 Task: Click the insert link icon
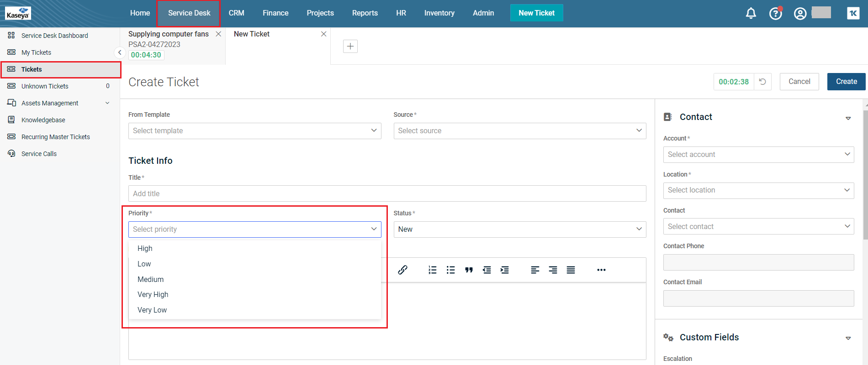pos(402,270)
